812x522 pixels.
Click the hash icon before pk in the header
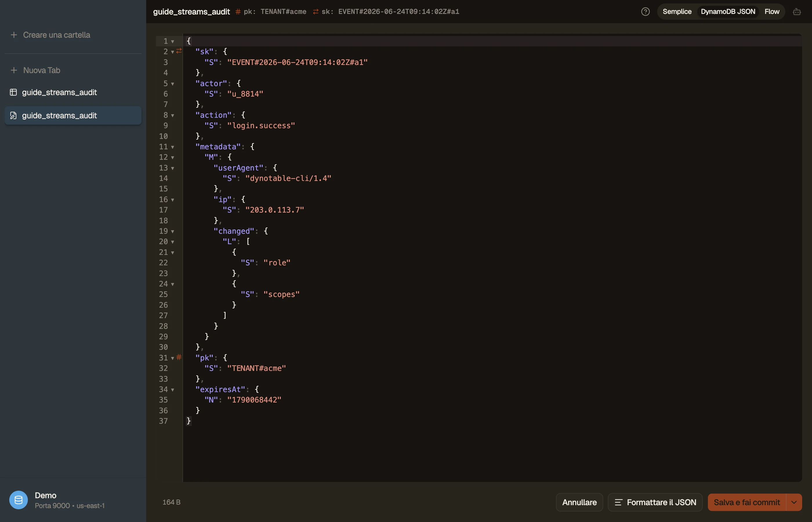click(x=238, y=12)
